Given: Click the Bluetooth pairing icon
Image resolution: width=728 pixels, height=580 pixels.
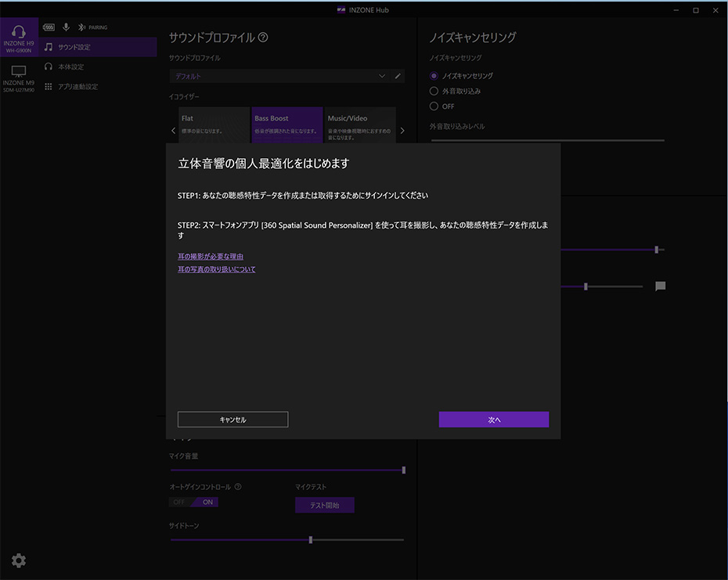Looking at the screenshot, I should (81, 27).
